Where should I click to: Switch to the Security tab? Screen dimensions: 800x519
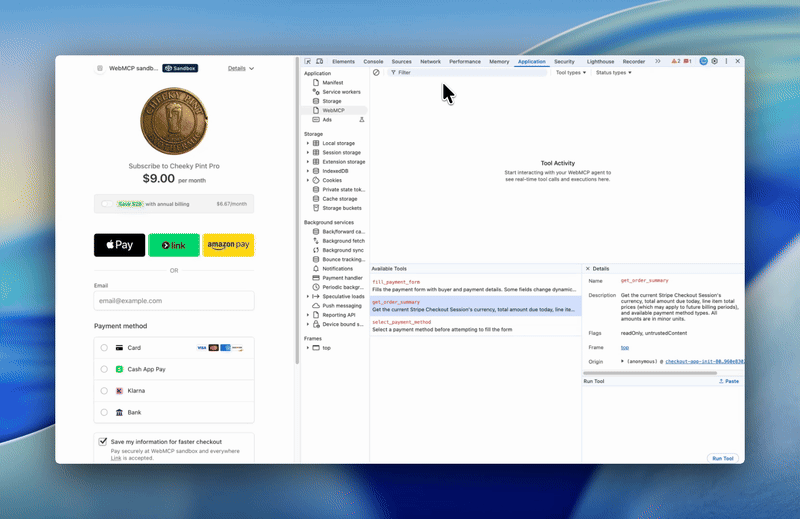[564, 61]
